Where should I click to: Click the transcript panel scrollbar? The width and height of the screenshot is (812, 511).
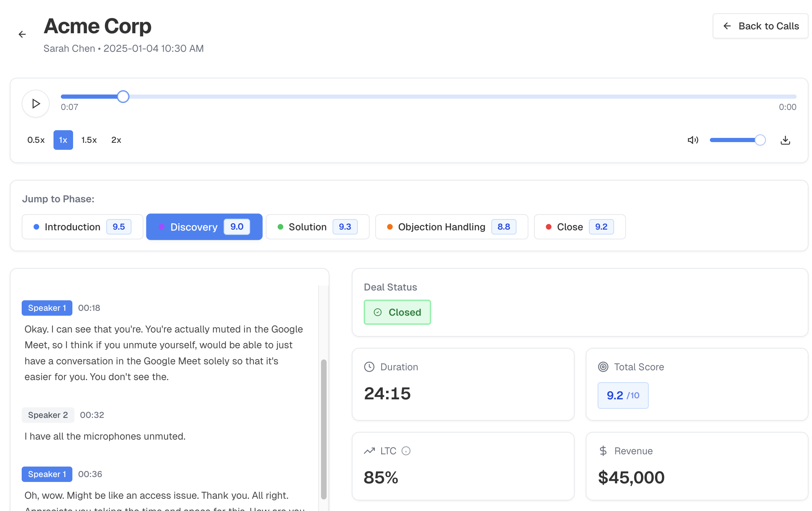coord(323,429)
